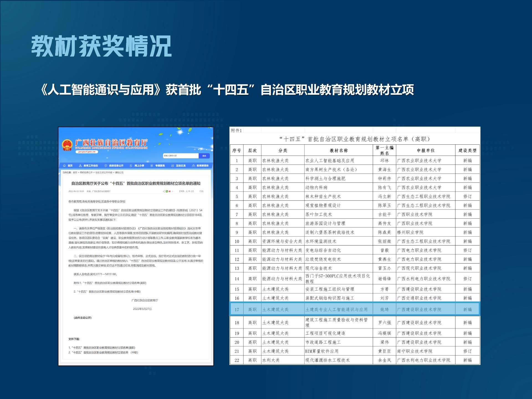The height and width of the screenshot is (399, 532).
Task: Click the 教育工作动态 navigation icon
Action: point(80,166)
